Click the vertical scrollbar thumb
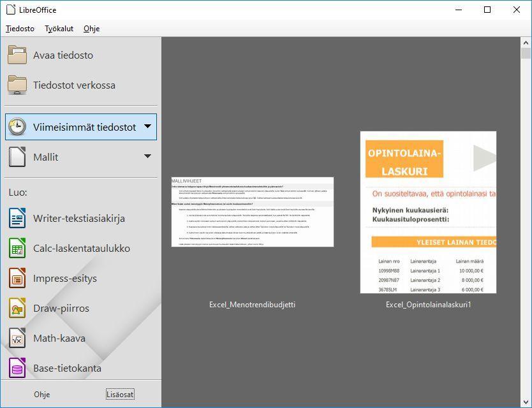 (x=526, y=54)
